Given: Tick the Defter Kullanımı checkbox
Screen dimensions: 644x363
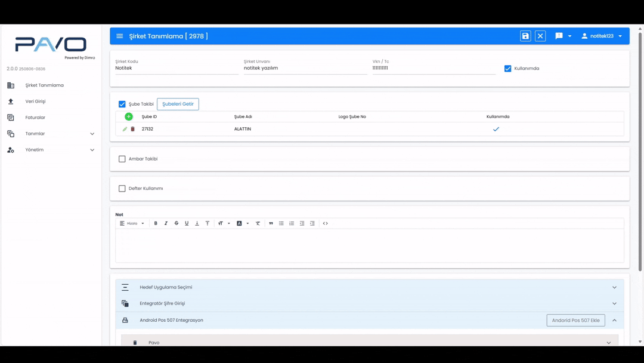Looking at the screenshot, I should point(122,189).
